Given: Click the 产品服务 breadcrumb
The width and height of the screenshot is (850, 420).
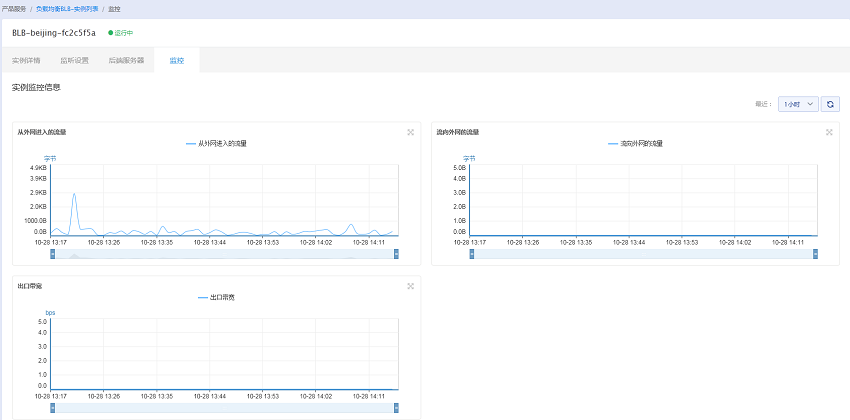Looking at the screenshot, I should (14, 9).
